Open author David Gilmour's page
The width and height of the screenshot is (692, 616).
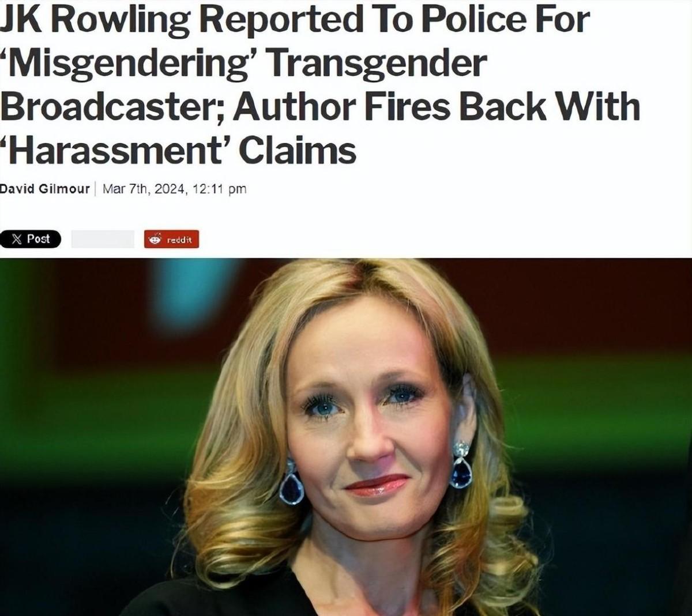[x=45, y=188]
